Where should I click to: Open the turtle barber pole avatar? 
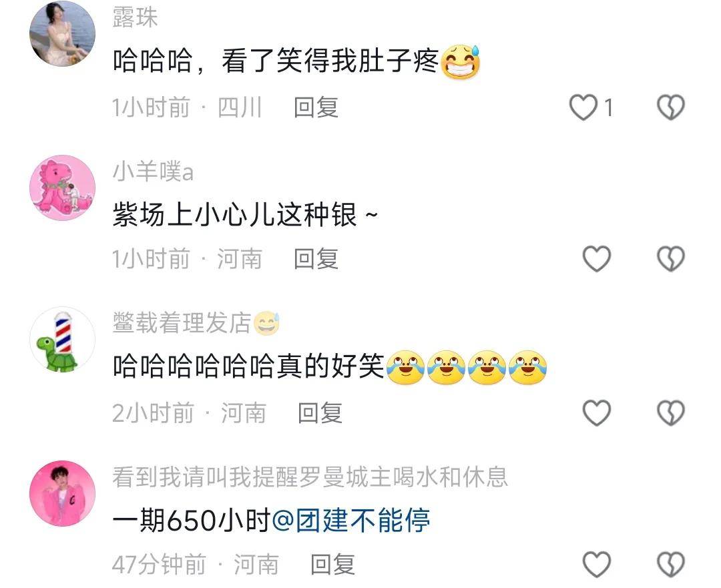click(x=63, y=340)
